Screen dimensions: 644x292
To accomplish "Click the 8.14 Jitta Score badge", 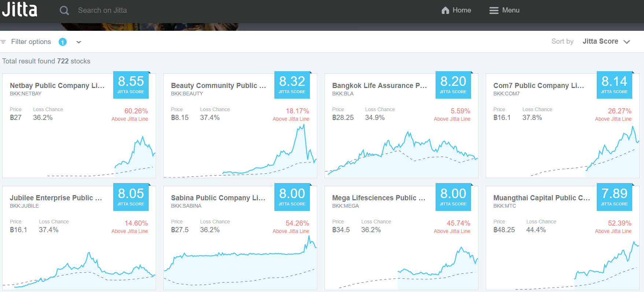I will (614, 85).
